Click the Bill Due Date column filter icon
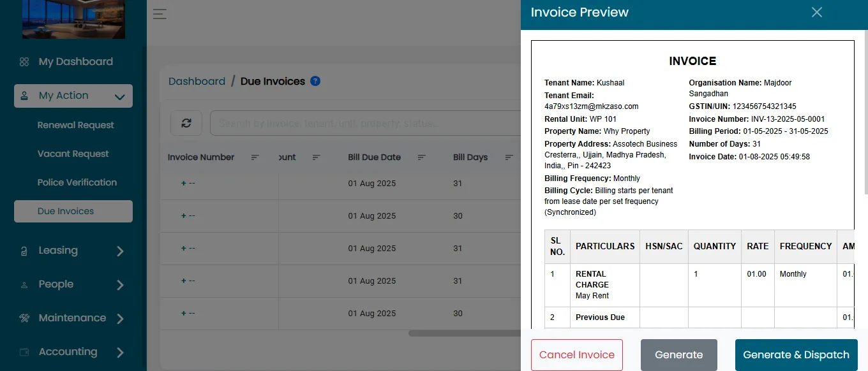The height and width of the screenshot is (371, 868). (422, 157)
